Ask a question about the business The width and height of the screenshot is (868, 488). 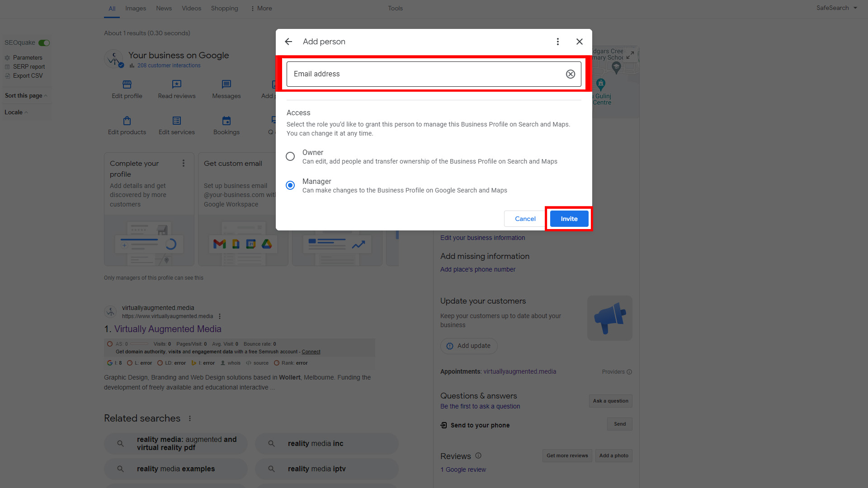pos(610,401)
